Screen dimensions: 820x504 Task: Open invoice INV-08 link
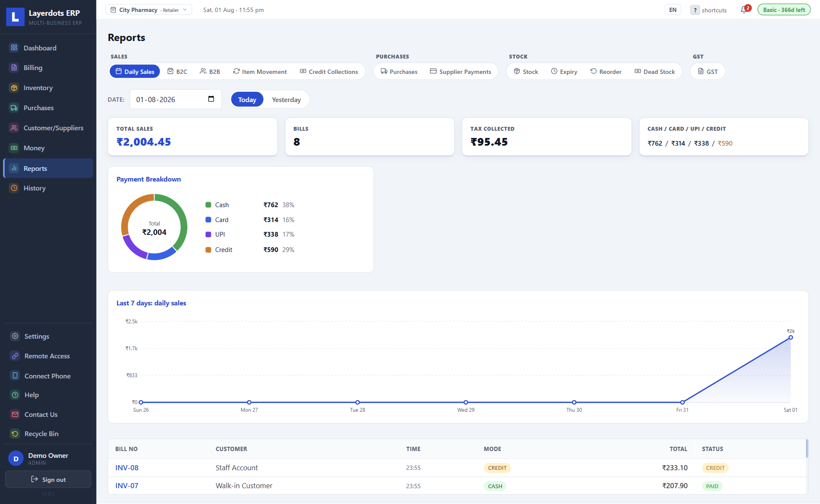(127, 468)
